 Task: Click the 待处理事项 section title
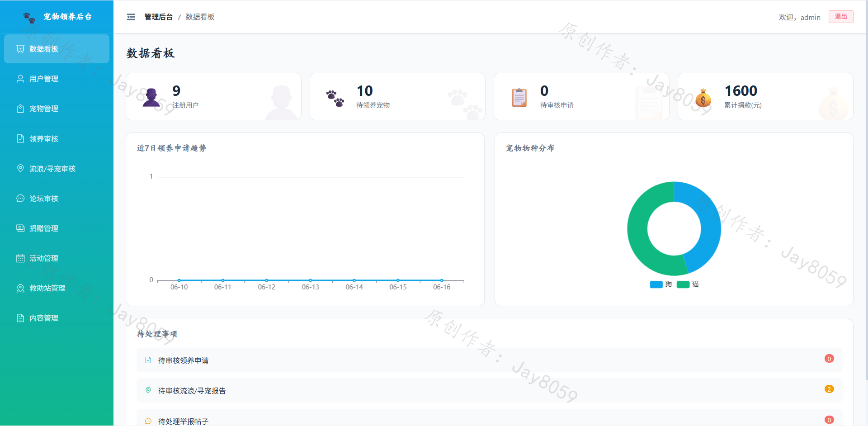pos(157,334)
